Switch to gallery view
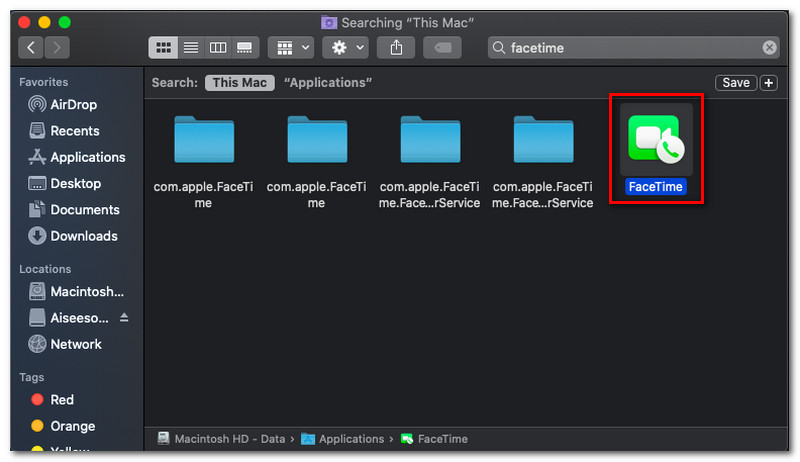 coord(245,48)
